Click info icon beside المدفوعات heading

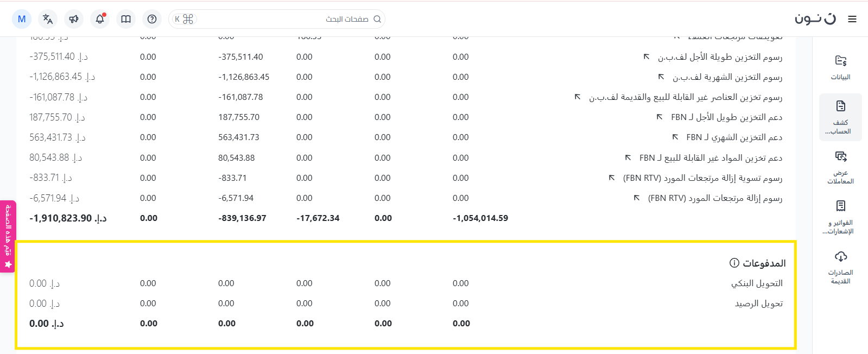point(734,263)
